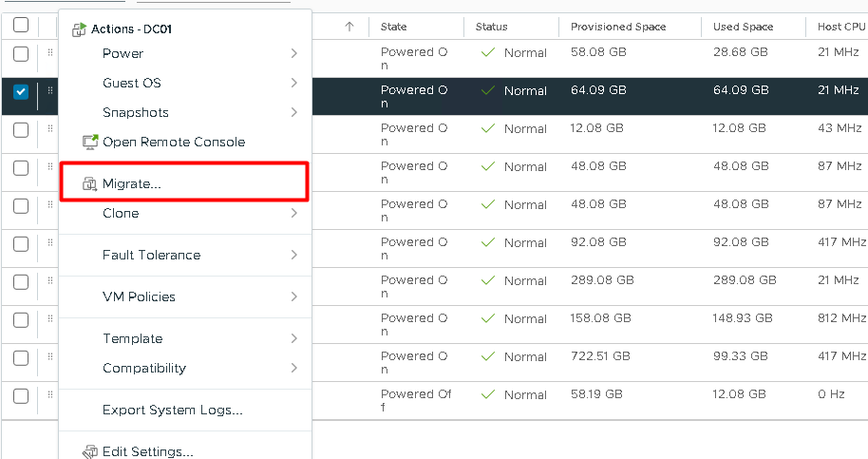This screenshot has width=868, height=459.
Task: Click the 28.68 GB used space cell
Action: [x=741, y=52]
